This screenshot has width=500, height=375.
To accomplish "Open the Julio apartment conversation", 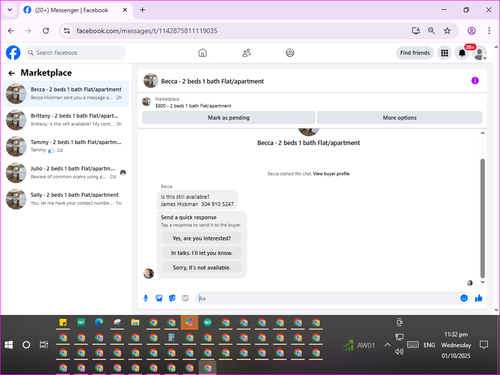I will [x=66, y=173].
